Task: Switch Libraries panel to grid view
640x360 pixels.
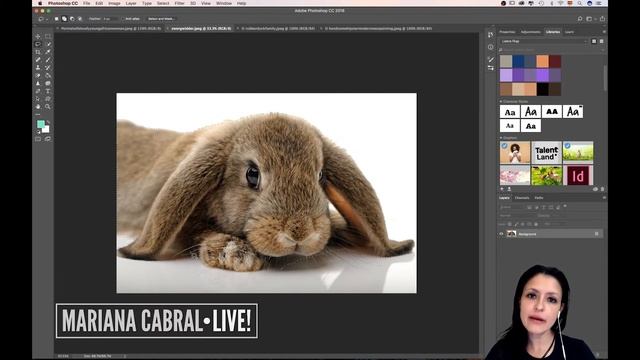Action: click(594, 41)
